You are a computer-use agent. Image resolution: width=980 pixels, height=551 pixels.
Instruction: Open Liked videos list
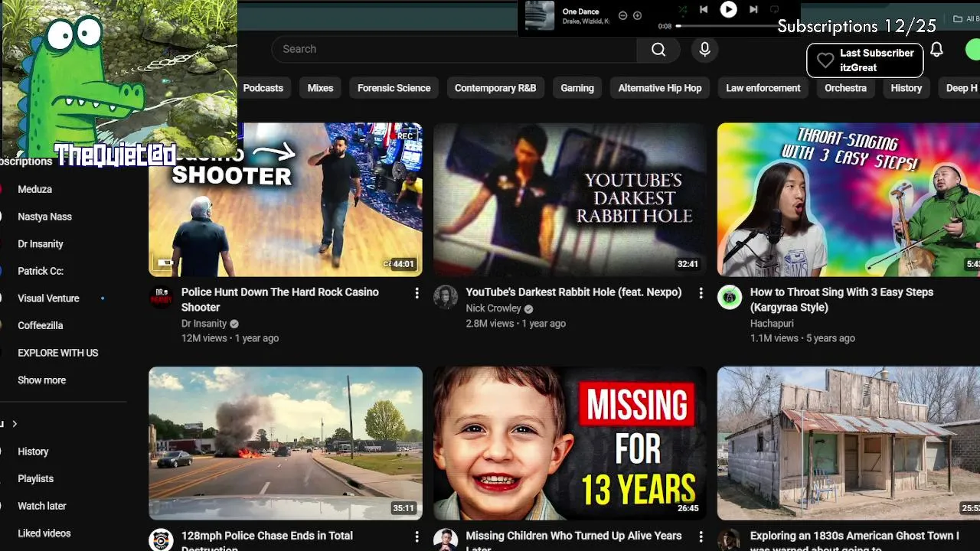(44, 533)
